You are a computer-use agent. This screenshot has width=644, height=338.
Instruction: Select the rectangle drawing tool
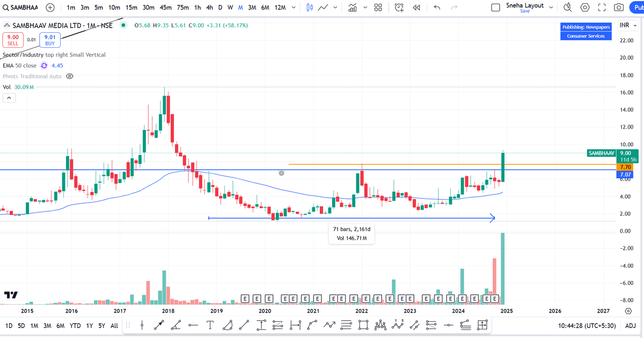[363, 325]
